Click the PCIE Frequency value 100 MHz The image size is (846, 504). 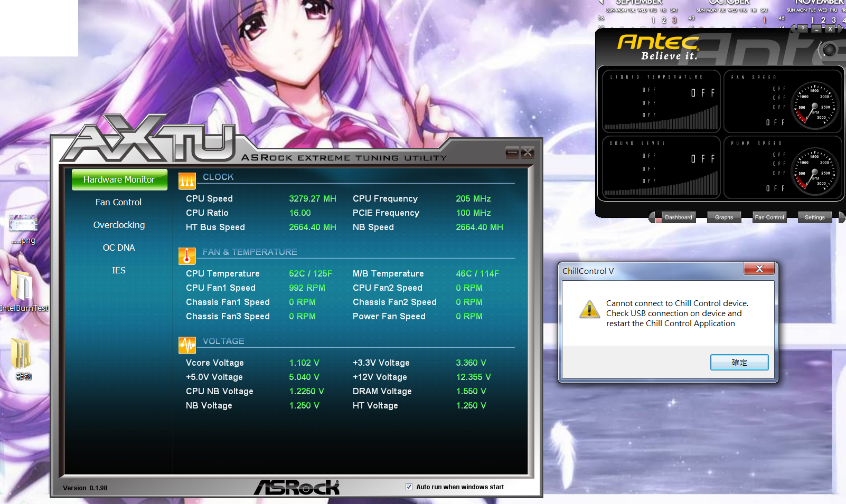(x=473, y=213)
